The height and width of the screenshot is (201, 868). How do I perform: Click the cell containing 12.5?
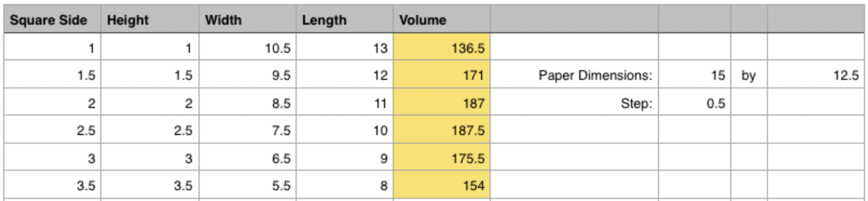pos(816,75)
